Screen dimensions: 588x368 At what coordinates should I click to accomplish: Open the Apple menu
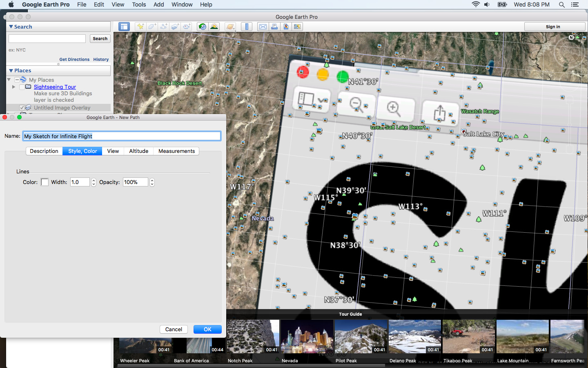[11, 4]
